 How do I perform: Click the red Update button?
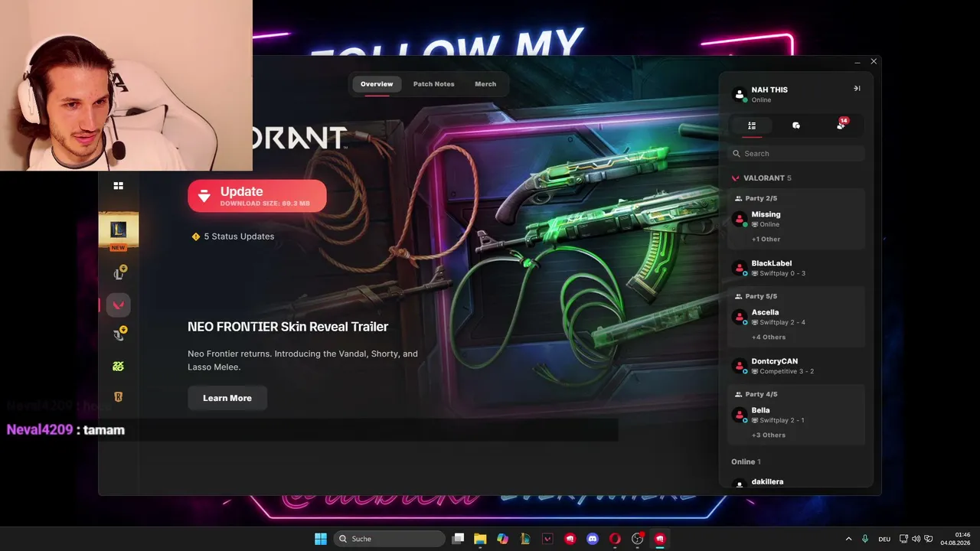[x=257, y=196]
